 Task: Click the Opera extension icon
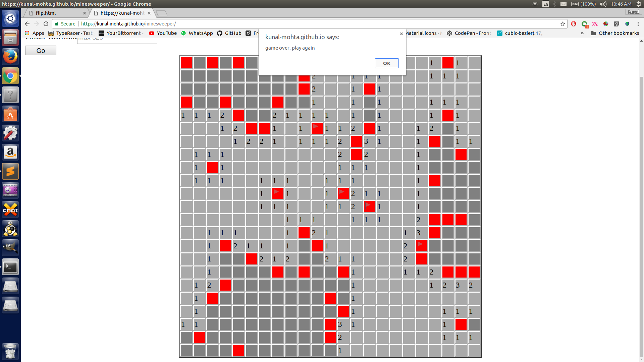point(574,24)
